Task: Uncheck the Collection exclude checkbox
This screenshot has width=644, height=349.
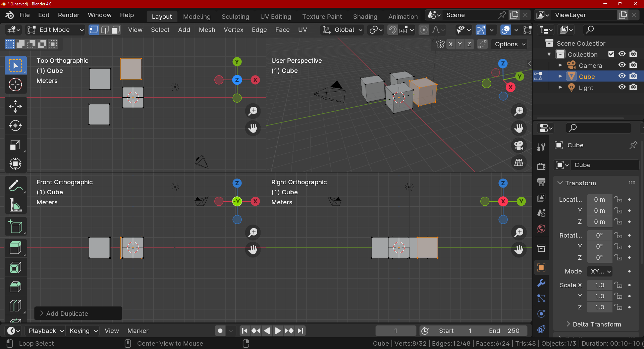Action: (x=611, y=54)
